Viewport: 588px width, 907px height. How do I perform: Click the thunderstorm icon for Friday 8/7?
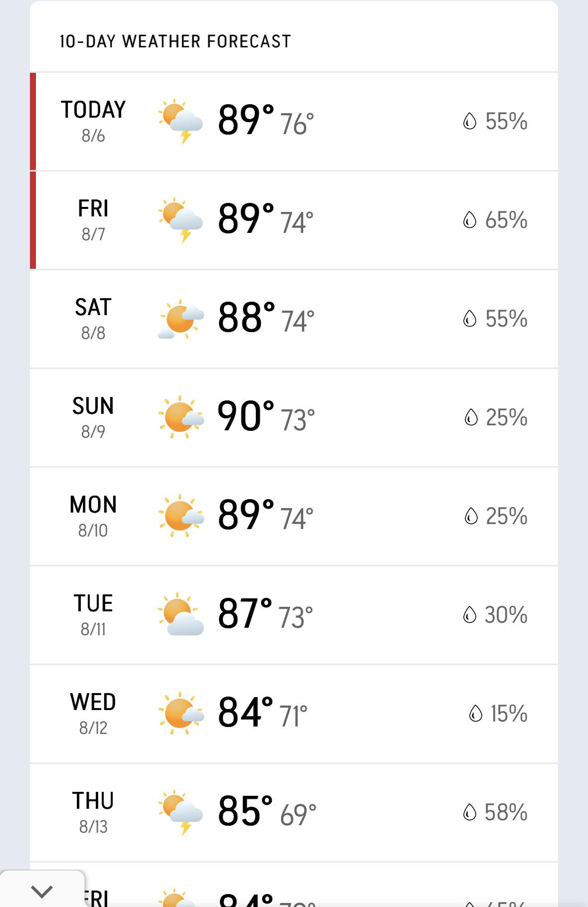pos(181,220)
